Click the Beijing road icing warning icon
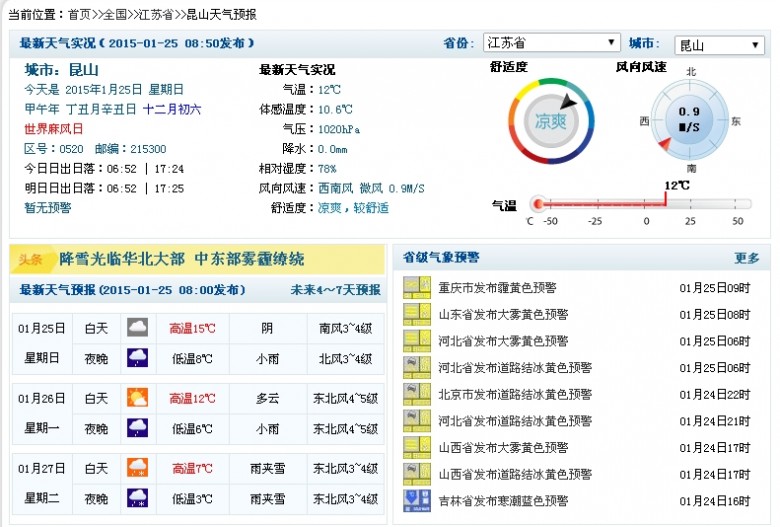The image size is (780, 527). [416, 394]
